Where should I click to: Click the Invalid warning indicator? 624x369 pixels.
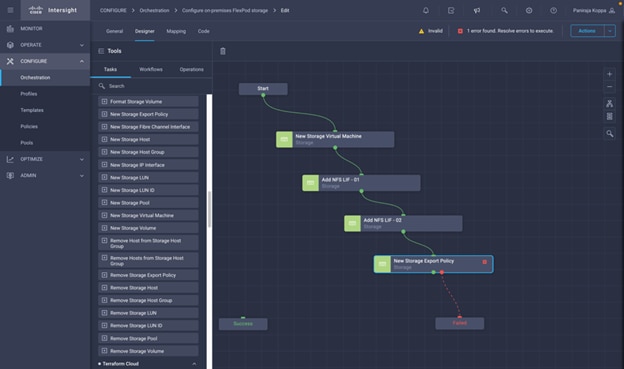click(430, 31)
